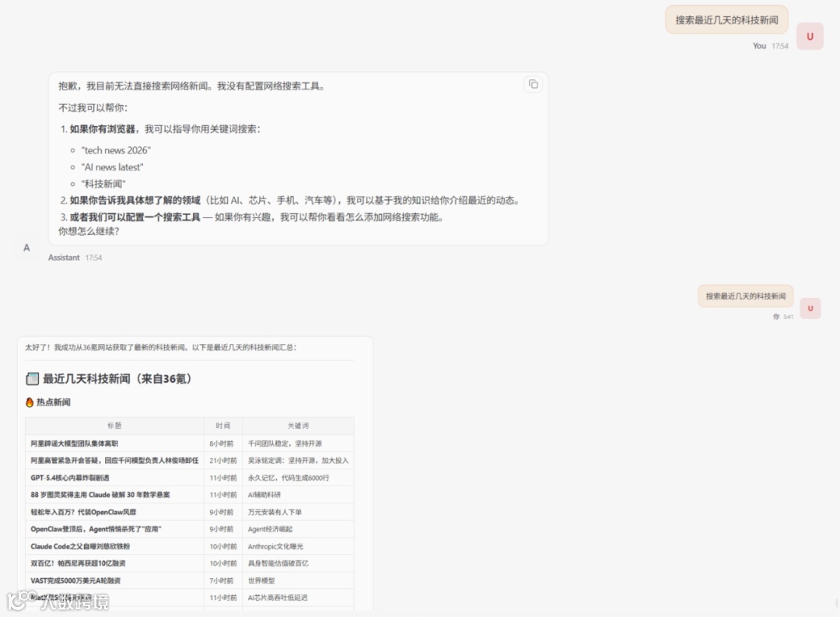Viewport: 840px width, 617px height.
Task: Click the 21小时前 time cell
Action: coord(223,461)
